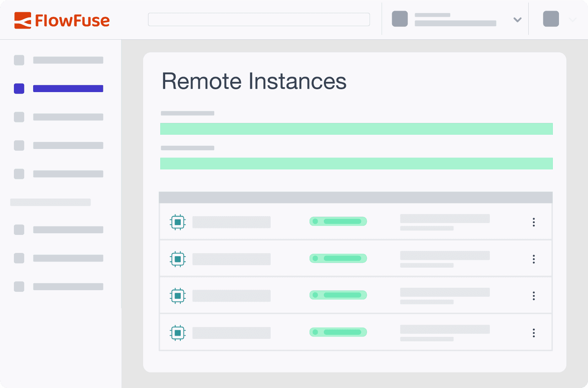Expand the user menu chevron at top right
This screenshot has height=388, width=588.
pyautogui.click(x=572, y=19)
